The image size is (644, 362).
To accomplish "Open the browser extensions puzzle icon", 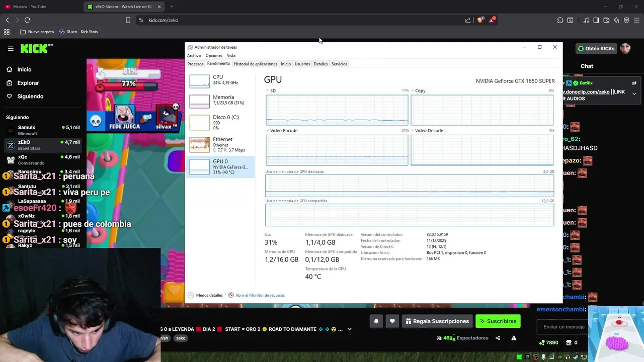I will click(x=560, y=20).
